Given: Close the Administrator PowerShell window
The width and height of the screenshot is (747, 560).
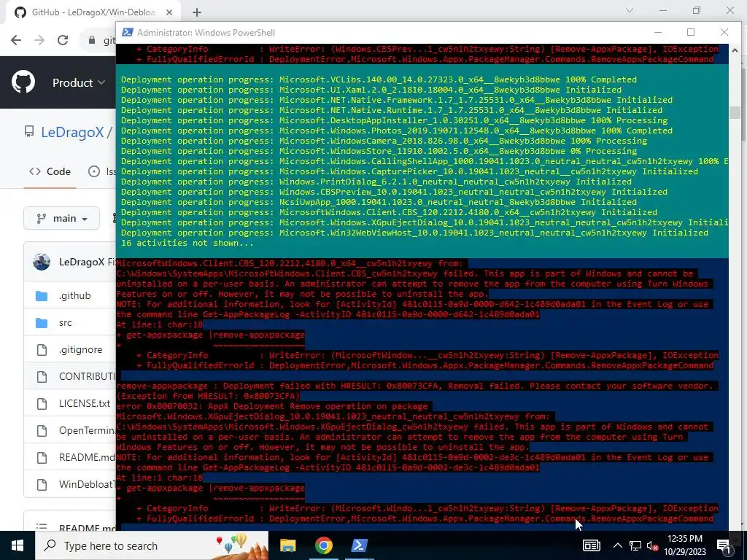Looking at the screenshot, I should pos(724,32).
